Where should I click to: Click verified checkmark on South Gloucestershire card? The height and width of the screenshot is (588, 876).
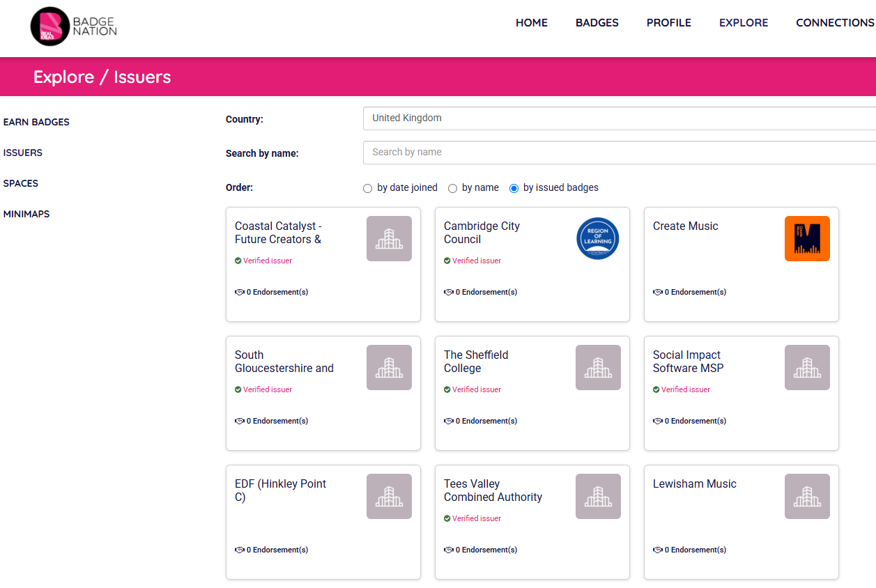[x=238, y=389]
